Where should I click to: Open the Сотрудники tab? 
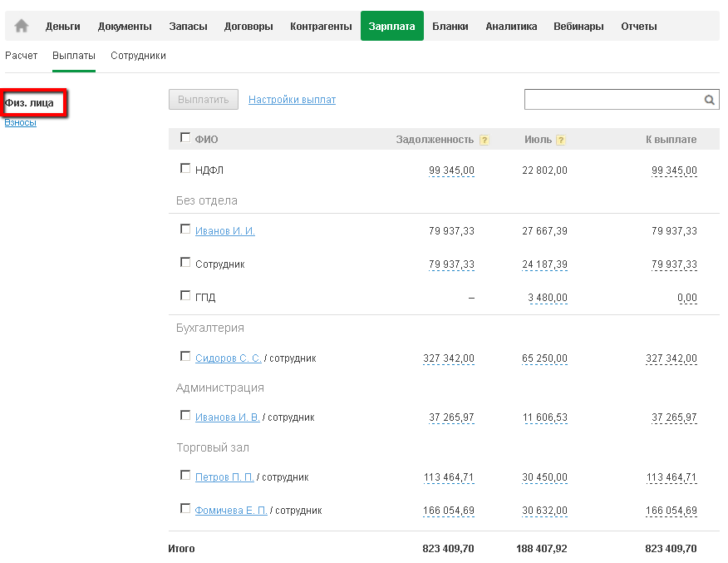(138, 56)
